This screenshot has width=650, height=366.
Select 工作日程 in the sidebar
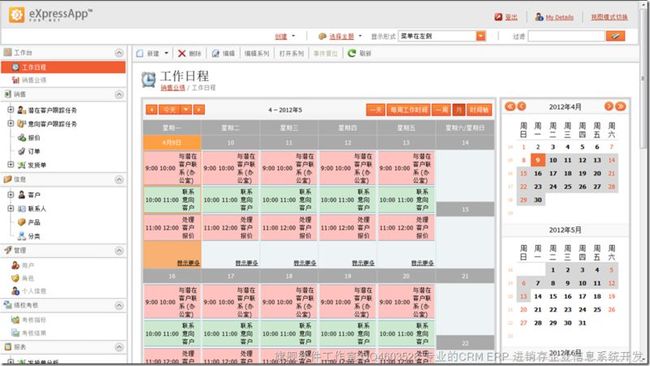[63, 67]
